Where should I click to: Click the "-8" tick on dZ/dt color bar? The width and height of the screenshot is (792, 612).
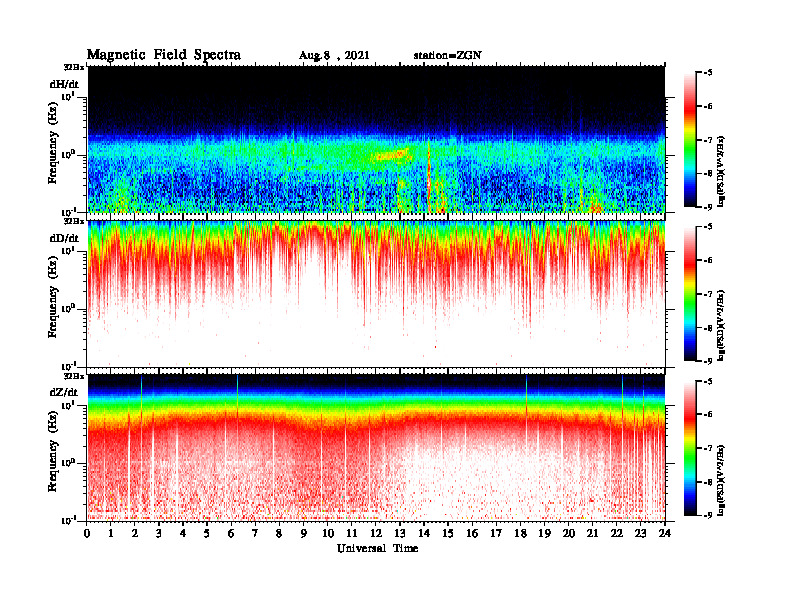click(708, 482)
